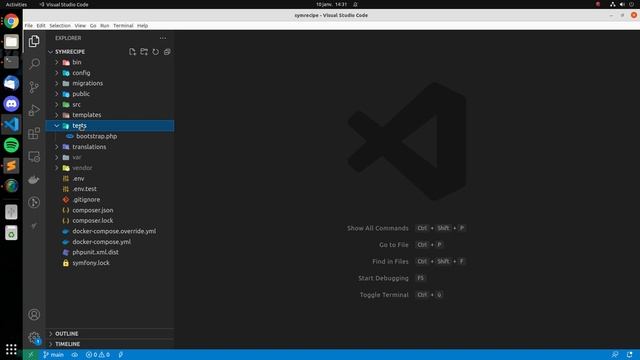The width and height of the screenshot is (640, 360).
Task: Click the main branch in status bar
Action: [53, 355]
